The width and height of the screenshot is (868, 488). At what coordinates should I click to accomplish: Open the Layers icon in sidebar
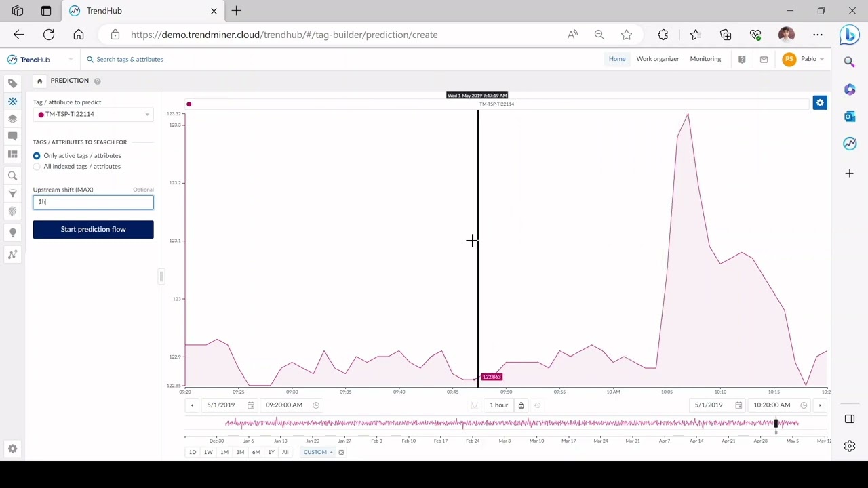coord(12,119)
